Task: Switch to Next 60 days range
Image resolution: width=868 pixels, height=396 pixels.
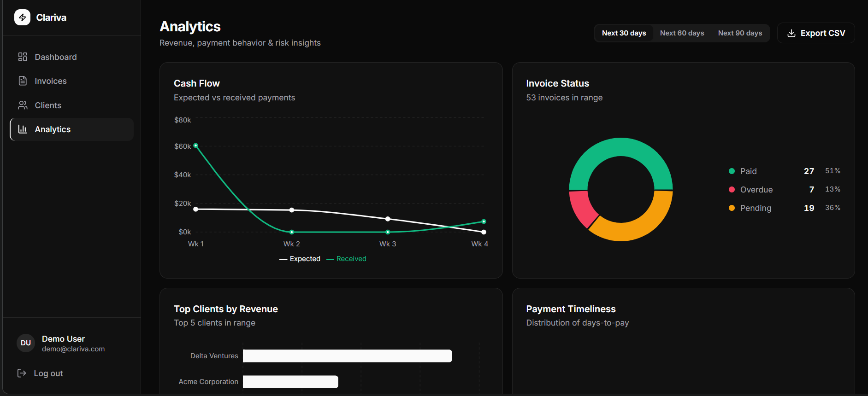Action: click(x=682, y=33)
